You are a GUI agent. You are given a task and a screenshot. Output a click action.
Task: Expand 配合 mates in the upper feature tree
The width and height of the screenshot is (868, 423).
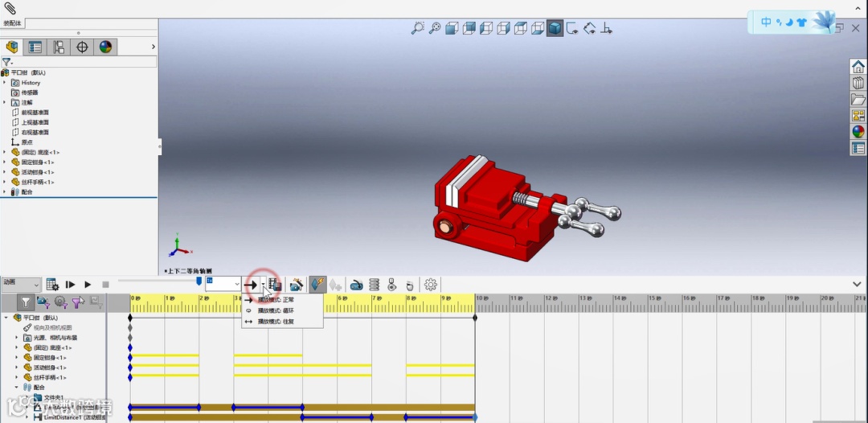[x=5, y=192]
